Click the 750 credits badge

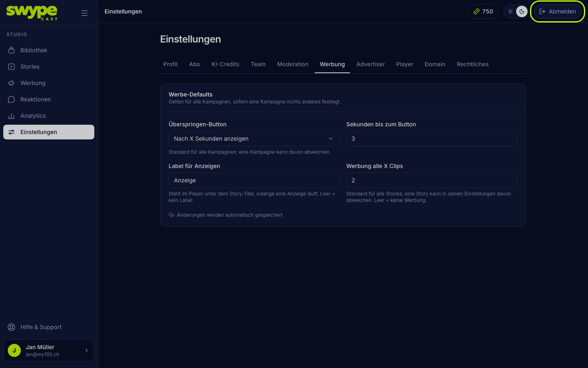coord(483,11)
